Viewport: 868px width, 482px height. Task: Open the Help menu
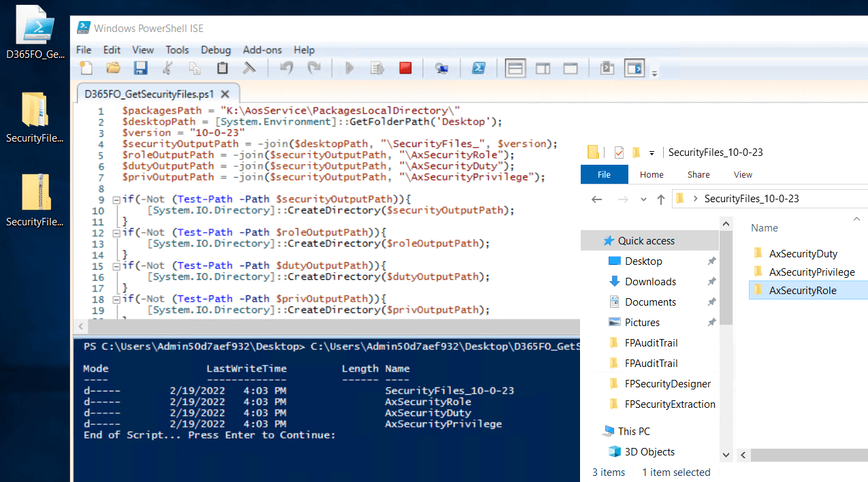(304, 50)
